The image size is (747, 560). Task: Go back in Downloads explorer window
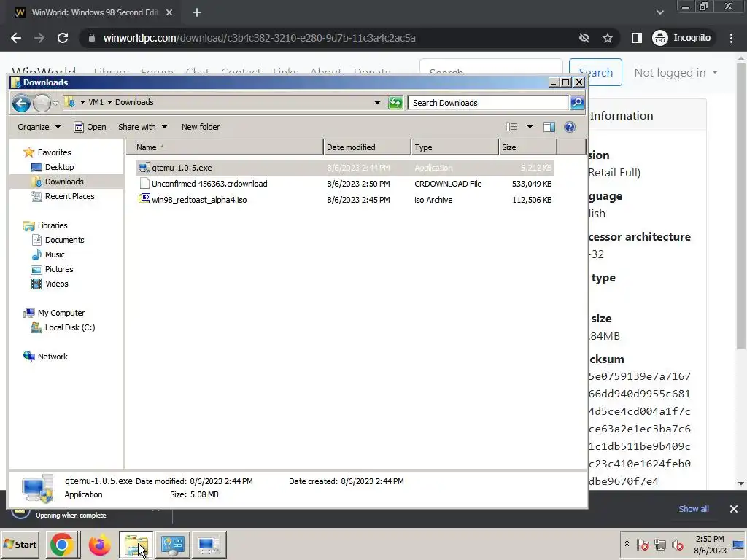21,103
